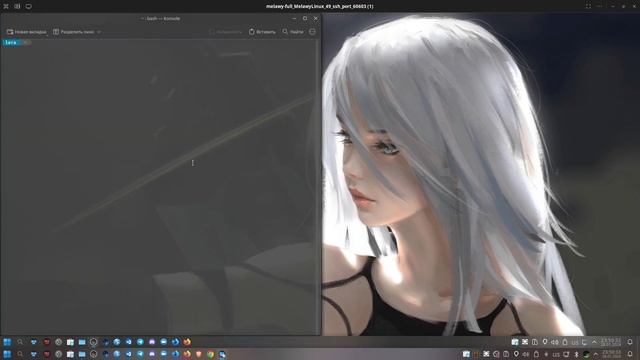This screenshot has width=640, height=360.
Task: Open VS Code on the upper taskbar
Action: [x=128, y=342]
